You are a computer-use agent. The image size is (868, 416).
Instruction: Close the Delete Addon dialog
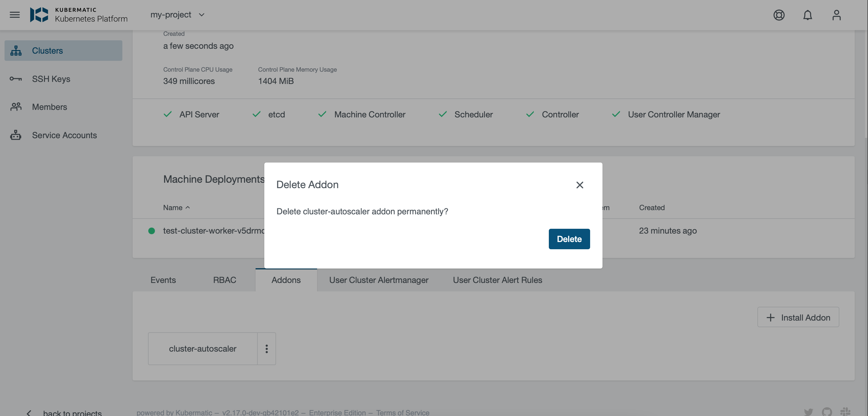(x=579, y=185)
